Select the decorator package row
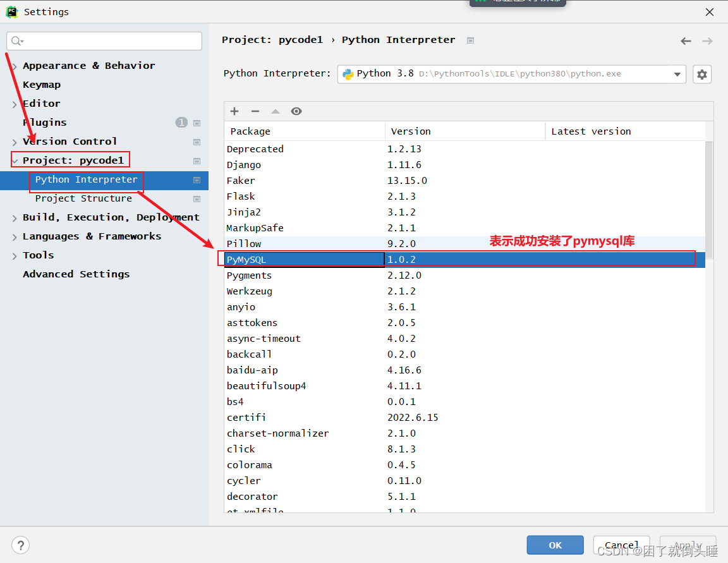 (x=464, y=496)
